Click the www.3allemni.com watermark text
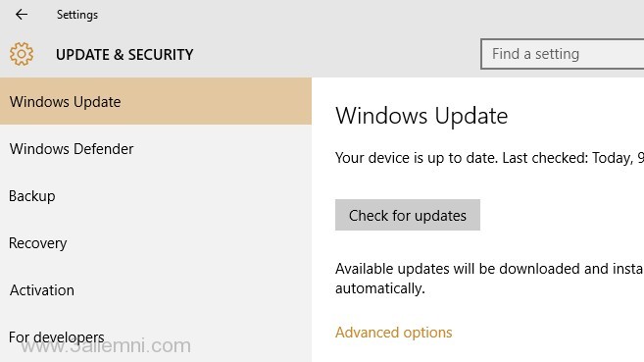Image resolution: width=644 pixels, height=362 pixels. (x=106, y=346)
